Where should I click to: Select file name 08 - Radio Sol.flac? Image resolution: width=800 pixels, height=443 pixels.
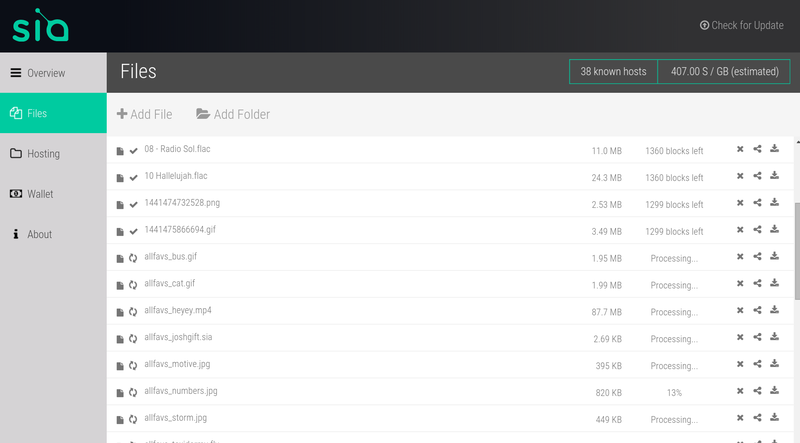point(177,149)
